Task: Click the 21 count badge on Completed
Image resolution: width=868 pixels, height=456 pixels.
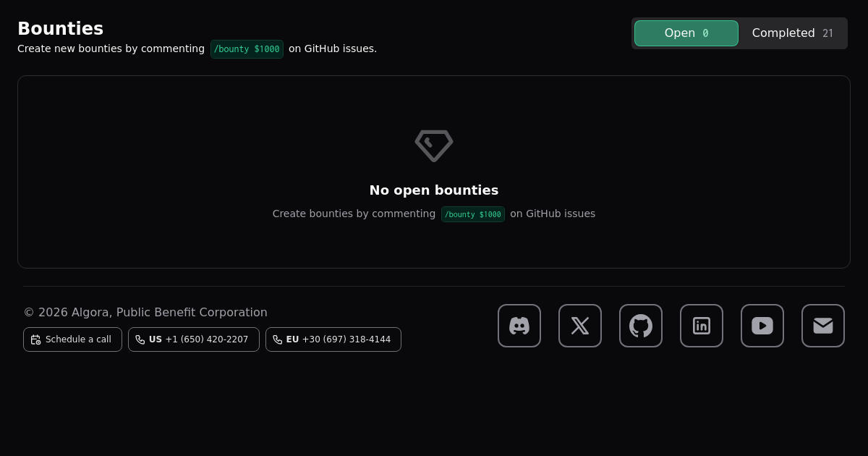Action: point(827,33)
